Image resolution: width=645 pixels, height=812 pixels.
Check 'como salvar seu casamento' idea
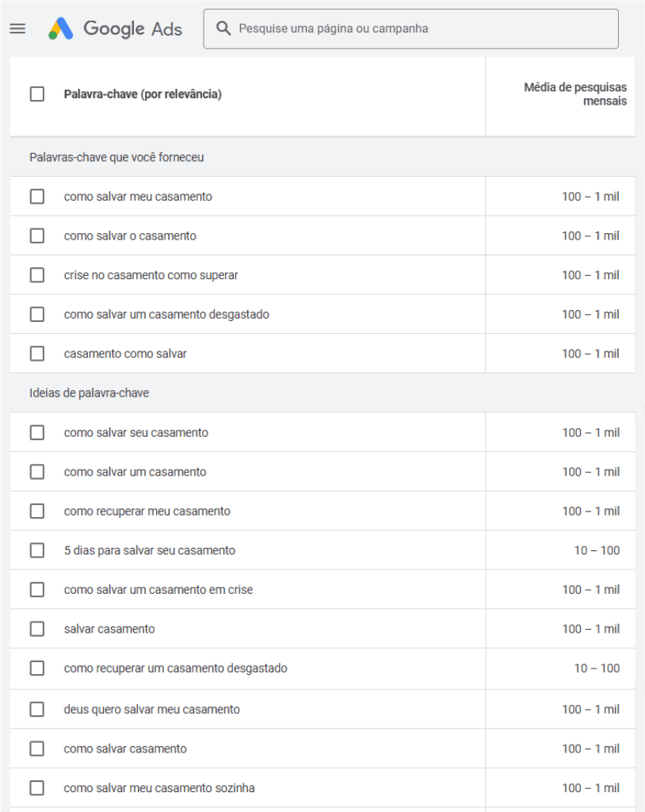tap(37, 432)
